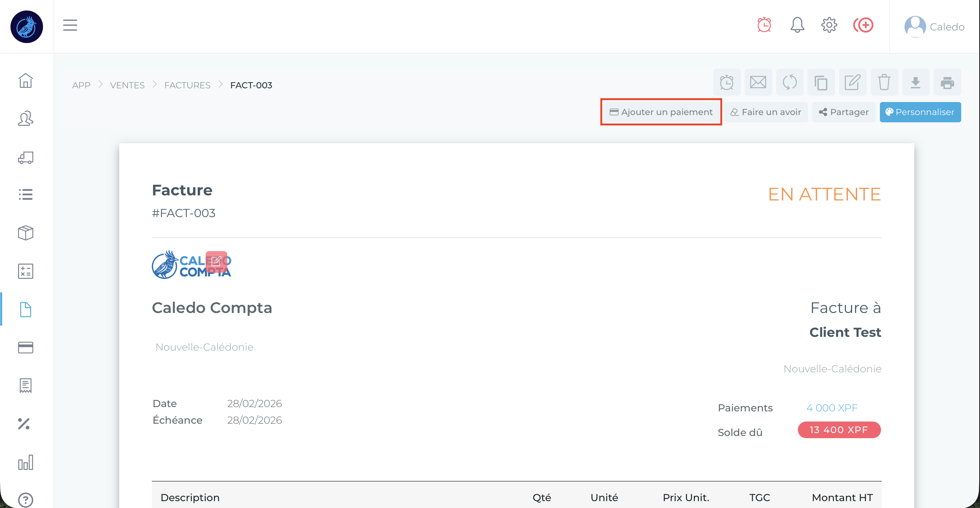Click the 4 000 XPF payments link
Image resolution: width=980 pixels, height=508 pixels.
831,408
